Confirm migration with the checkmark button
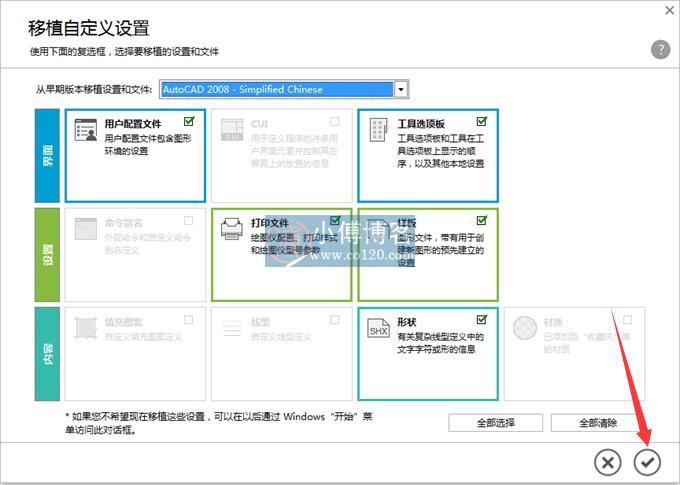Image resolution: width=680 pixels, height=485 pixels. [647, 462]
